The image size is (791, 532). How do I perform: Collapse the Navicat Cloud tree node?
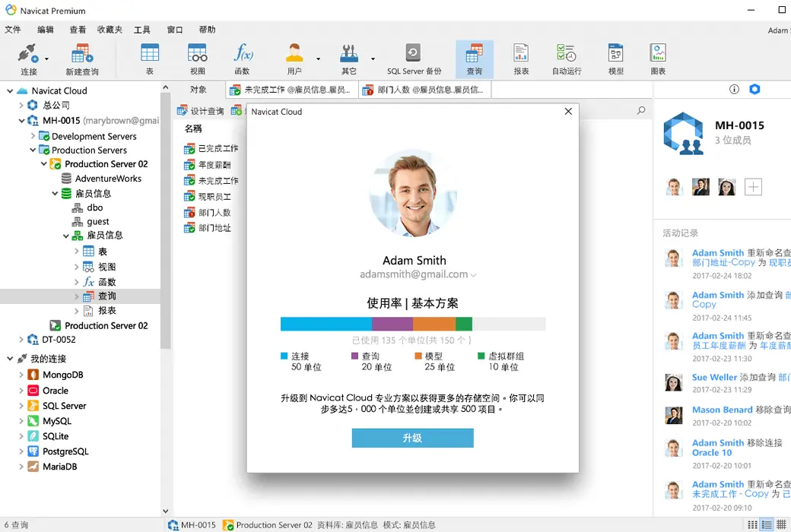click(10, 90)
